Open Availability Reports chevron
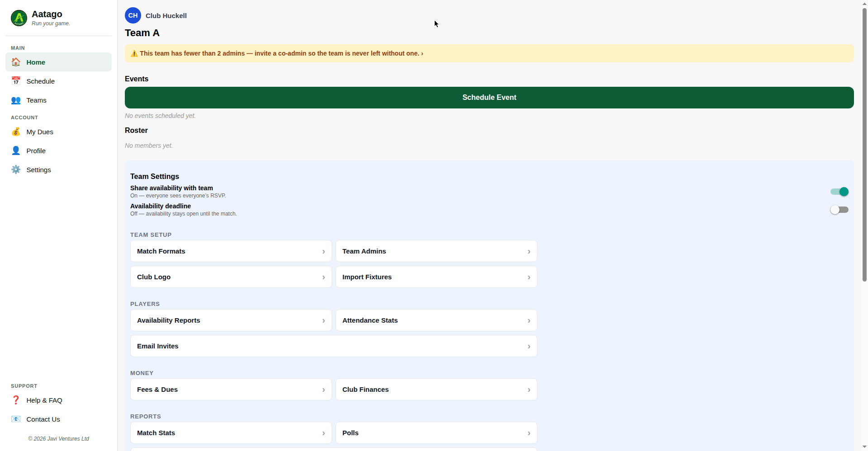 [x=323, y=320]
